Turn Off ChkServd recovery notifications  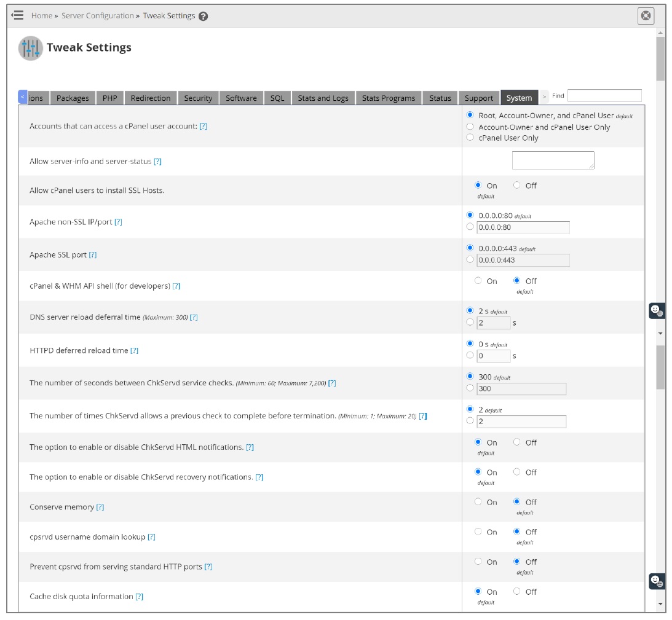tap(517, 472)
